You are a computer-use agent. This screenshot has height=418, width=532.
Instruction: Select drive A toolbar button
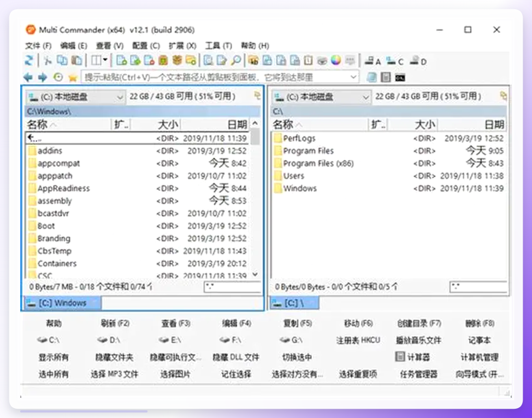[x=373, y=61]
